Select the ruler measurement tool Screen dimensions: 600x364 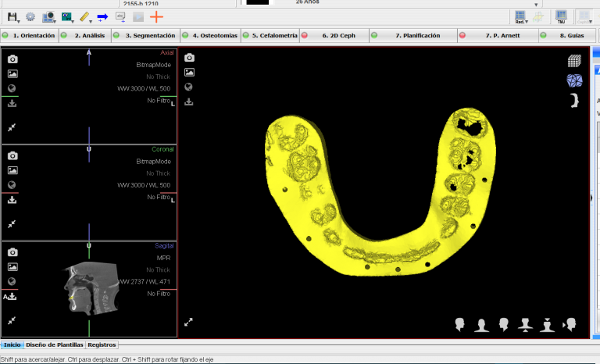click(85, 17)
